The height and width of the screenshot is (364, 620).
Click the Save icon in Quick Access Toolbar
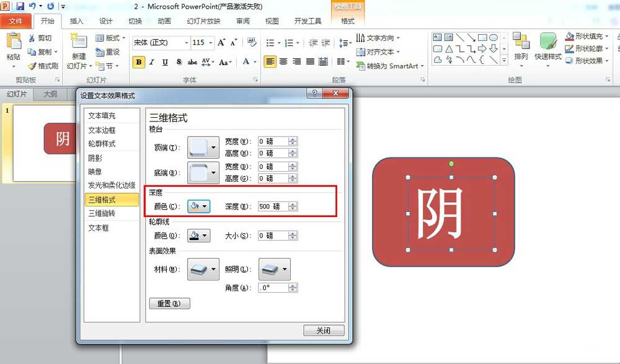[19, 5]
